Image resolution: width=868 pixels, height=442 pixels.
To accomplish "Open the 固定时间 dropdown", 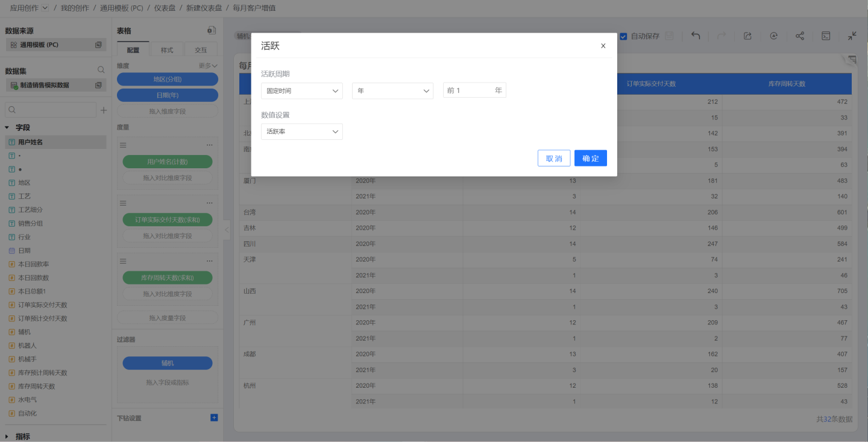I will click(301, 90).
